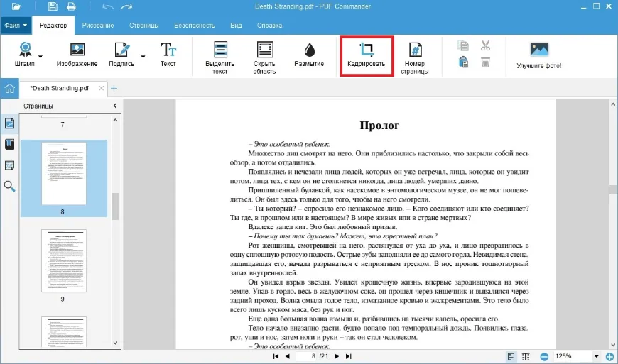Viewport: 618px width, 364px height.
Task: Open the 125% zoom dropdown
Action: 596,356
